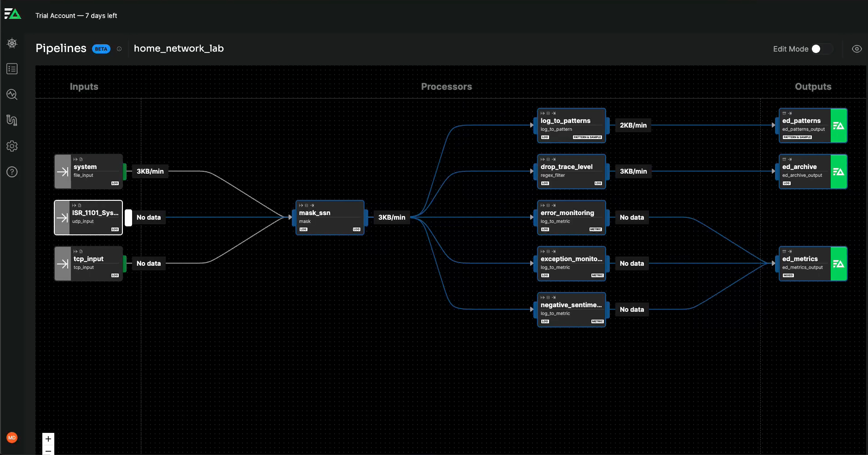Toggle the eye visibility icon

856,49
